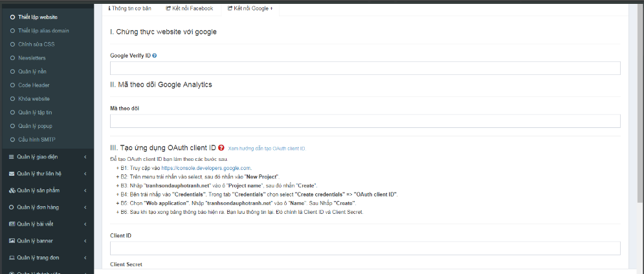Viewport: 644px width, 274px height.
Task: Click the Quản lý thư liên hệ envelope icon
Action: click(x=12, y=173)
